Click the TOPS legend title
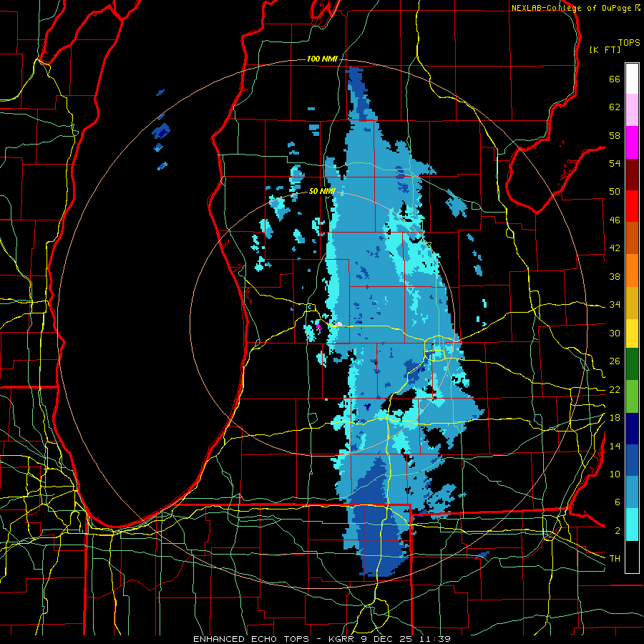Viewport: 644px width, 644px height. pos(629,43)
